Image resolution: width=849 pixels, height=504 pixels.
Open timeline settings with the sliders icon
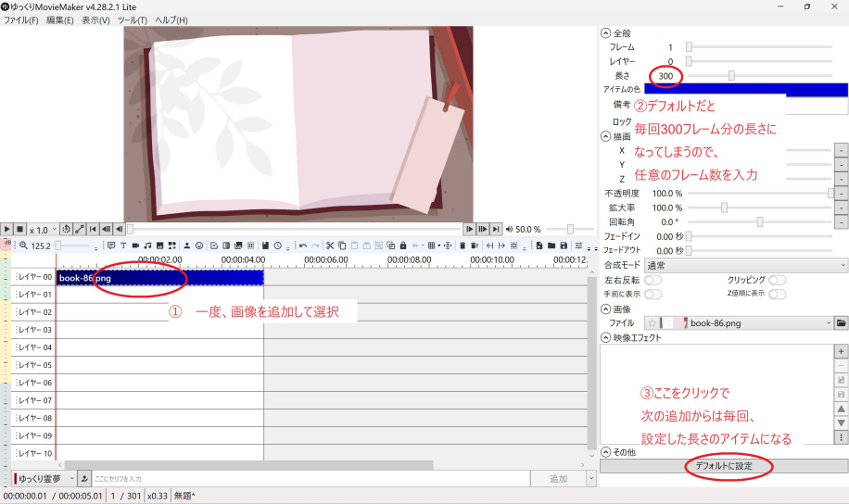(x=578, y=246)
